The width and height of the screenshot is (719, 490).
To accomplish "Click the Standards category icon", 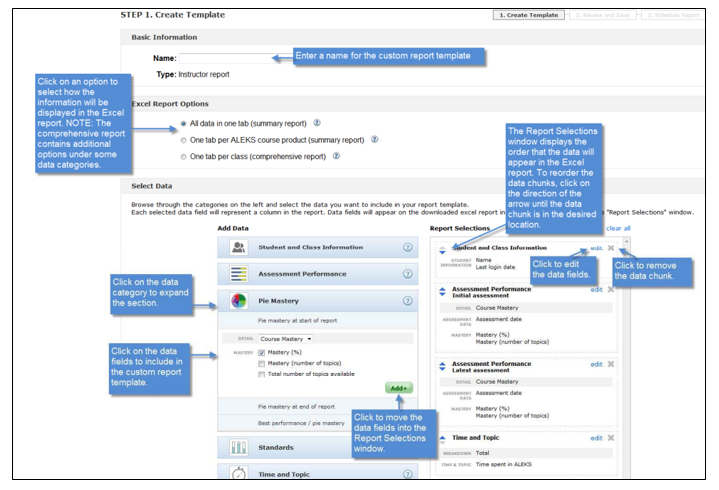I will (239, 447).
